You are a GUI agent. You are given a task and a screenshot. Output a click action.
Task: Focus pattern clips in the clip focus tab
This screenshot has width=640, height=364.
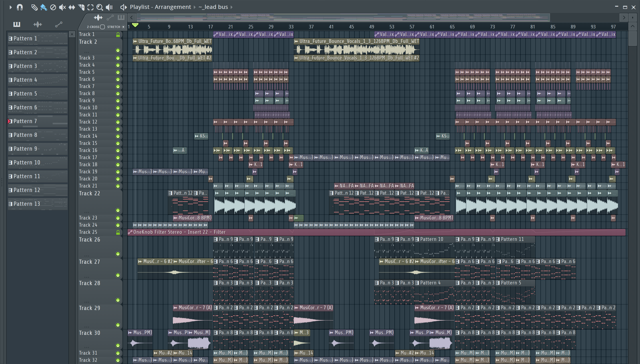point(121,18)
